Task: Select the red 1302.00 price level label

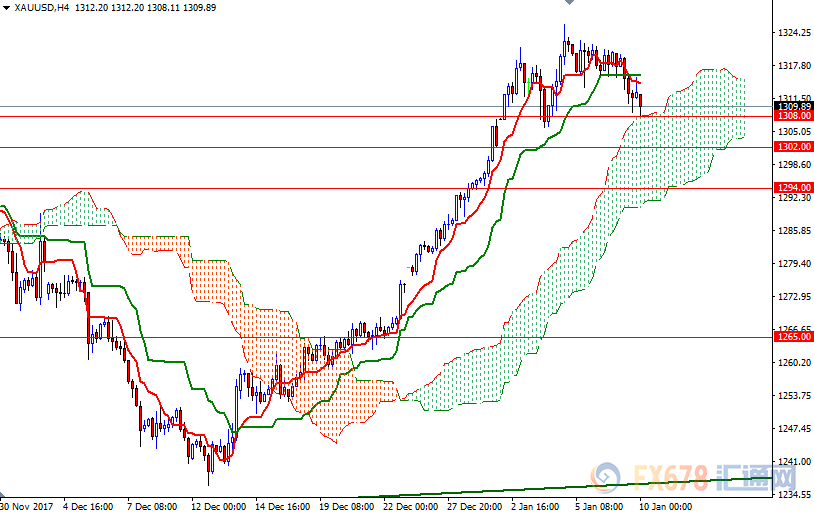Action: click(792, 147)
